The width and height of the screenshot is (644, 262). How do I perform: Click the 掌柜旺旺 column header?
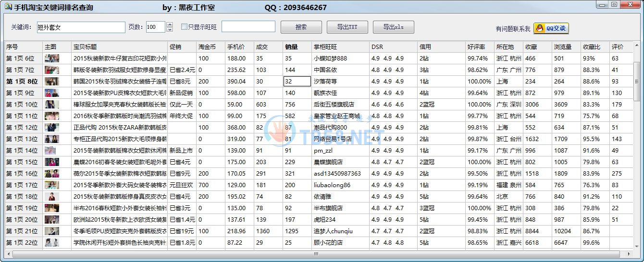pyautogui.click(x=341, y=47)
